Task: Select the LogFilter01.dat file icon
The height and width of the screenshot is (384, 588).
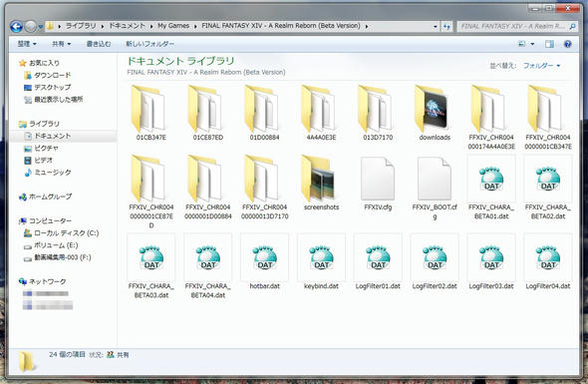Action: tap(378, 257)
